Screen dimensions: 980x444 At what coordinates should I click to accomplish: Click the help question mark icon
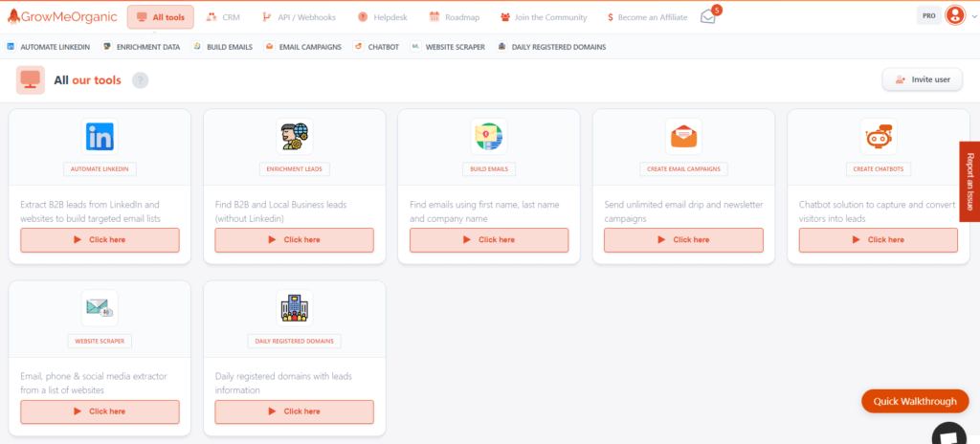(141, 80)
